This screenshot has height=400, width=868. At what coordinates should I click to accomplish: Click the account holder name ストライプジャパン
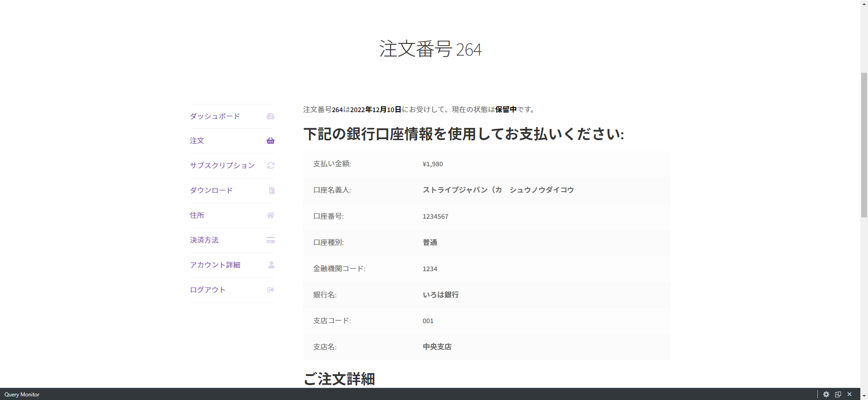[x=498, y=190]
